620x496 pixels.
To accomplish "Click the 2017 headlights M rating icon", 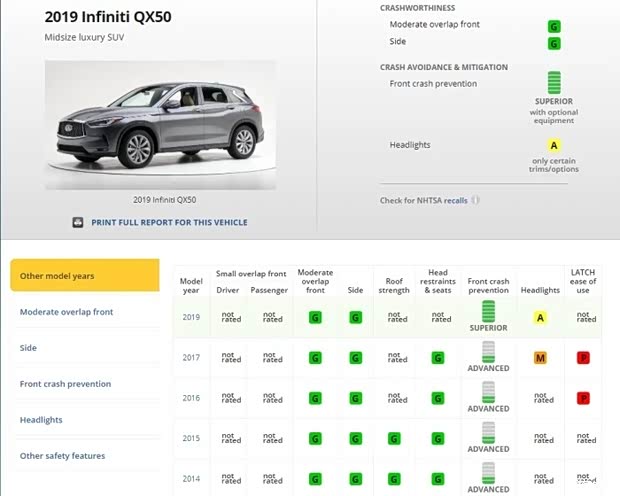I will [540, 357].
